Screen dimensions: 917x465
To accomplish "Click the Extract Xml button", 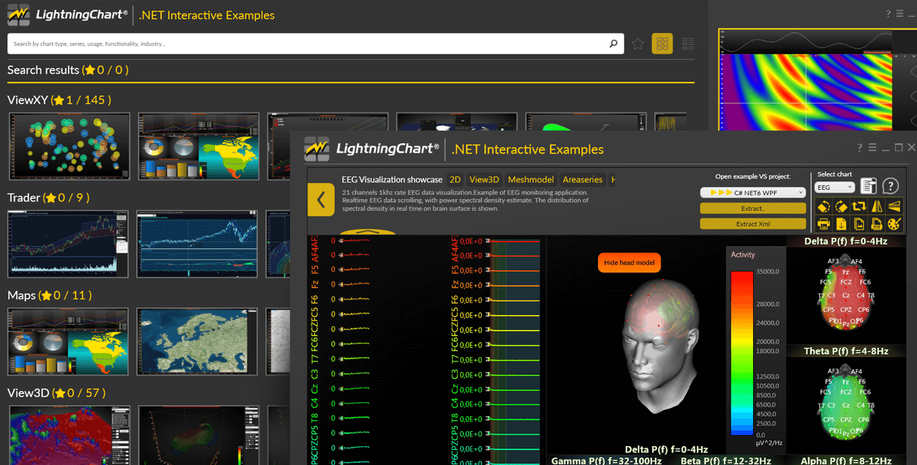I will 753,224.
